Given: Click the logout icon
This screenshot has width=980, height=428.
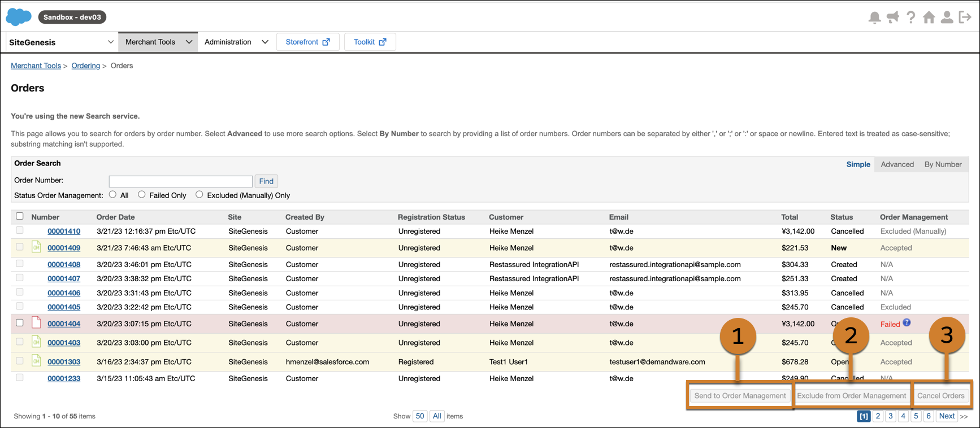Looking at the screenshot, I should [x=965, y=18].
